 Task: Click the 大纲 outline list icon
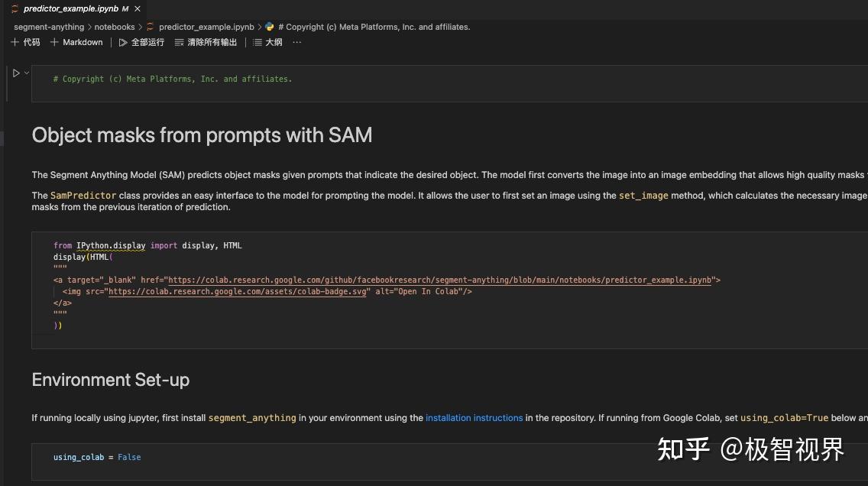pos(256,42)
